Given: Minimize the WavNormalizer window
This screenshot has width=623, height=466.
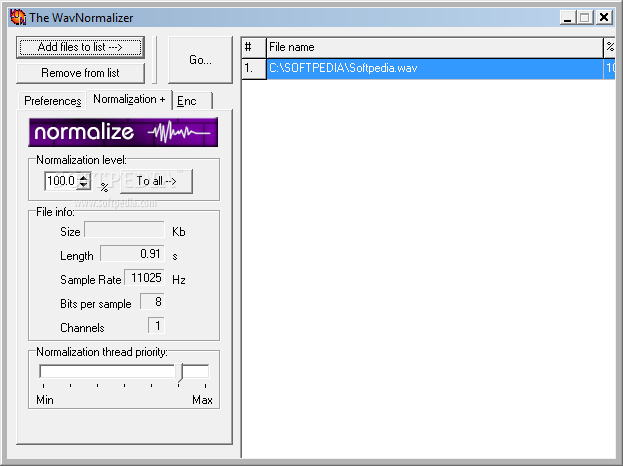Looking at the screenshot, I should click(x=568, y=17).
